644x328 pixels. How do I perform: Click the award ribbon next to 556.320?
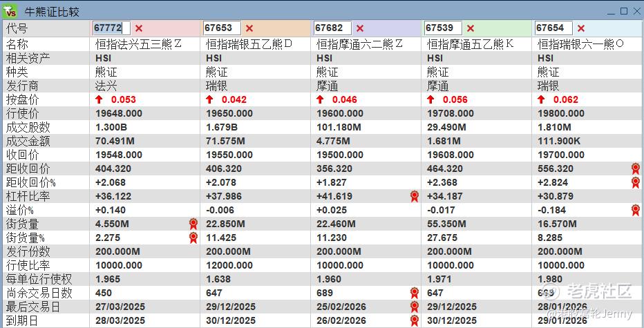(636, 168)
